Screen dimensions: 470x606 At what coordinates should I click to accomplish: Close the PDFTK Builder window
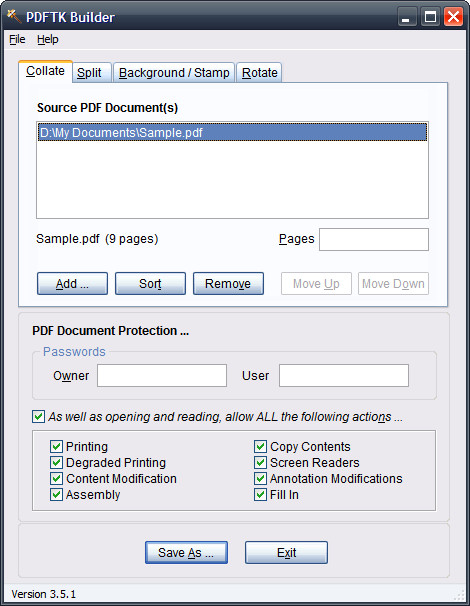[453, 17]
